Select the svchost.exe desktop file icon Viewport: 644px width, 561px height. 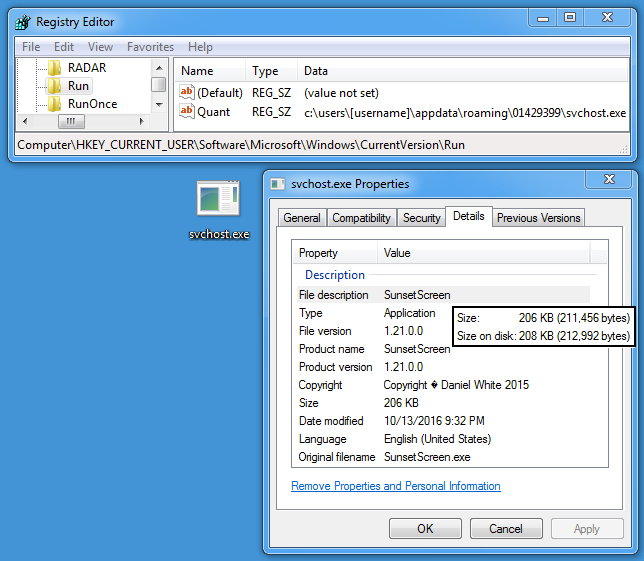click(218, 198)
